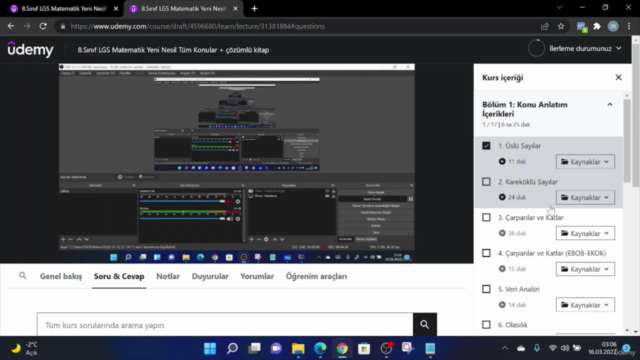640x360 pixels.
Task: Open the browser extensions puzzle icon
Action: point(597,26)
